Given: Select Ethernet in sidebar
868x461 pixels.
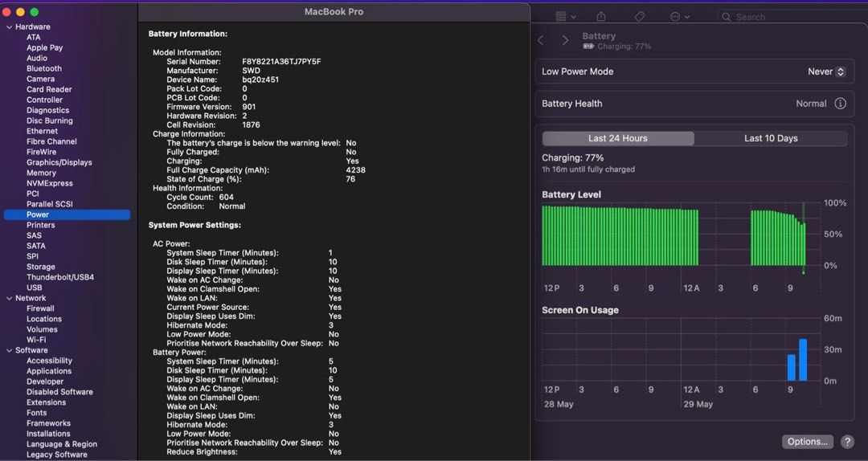Looking at the screenshot, I should (42, 131).
